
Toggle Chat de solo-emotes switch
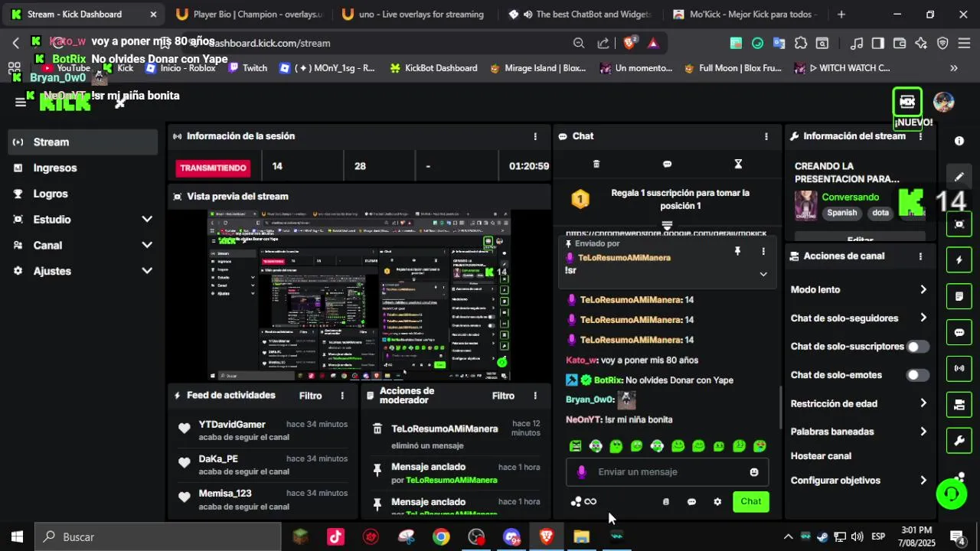tap(918, 375)
